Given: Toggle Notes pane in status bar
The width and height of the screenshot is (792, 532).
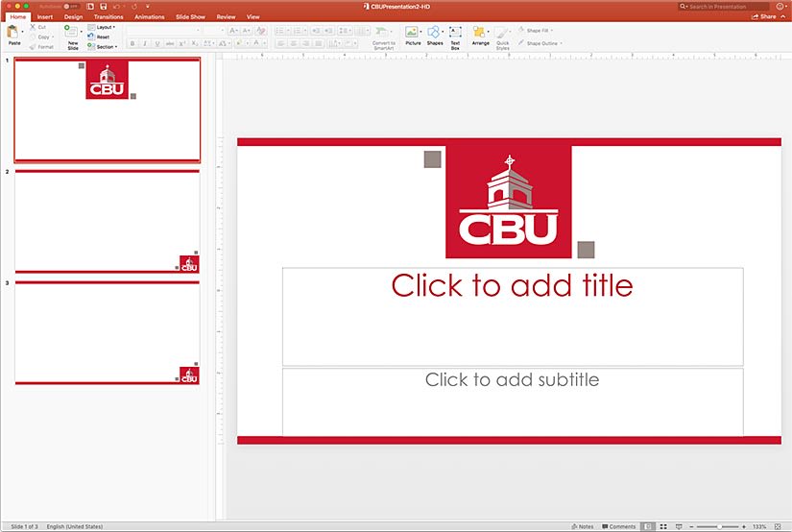Looking at the screenshot, I should pos(583,526).
